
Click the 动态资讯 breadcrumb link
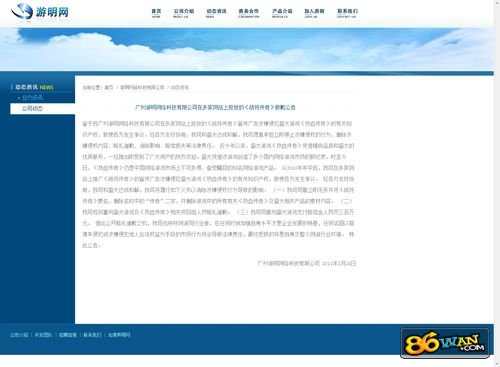(x=180, y=87)
